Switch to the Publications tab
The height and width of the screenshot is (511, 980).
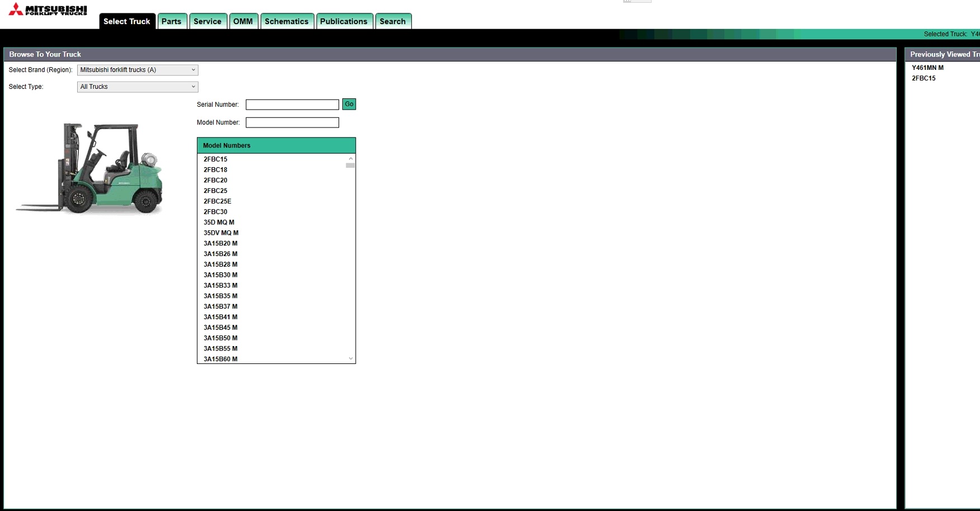click(x=344, y=21)
